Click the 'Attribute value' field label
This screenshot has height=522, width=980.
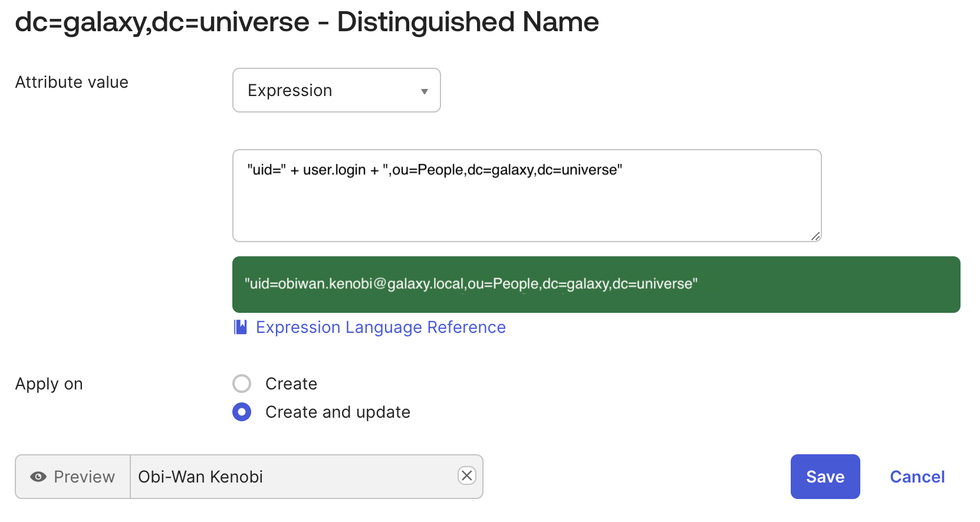pos(72,82)
